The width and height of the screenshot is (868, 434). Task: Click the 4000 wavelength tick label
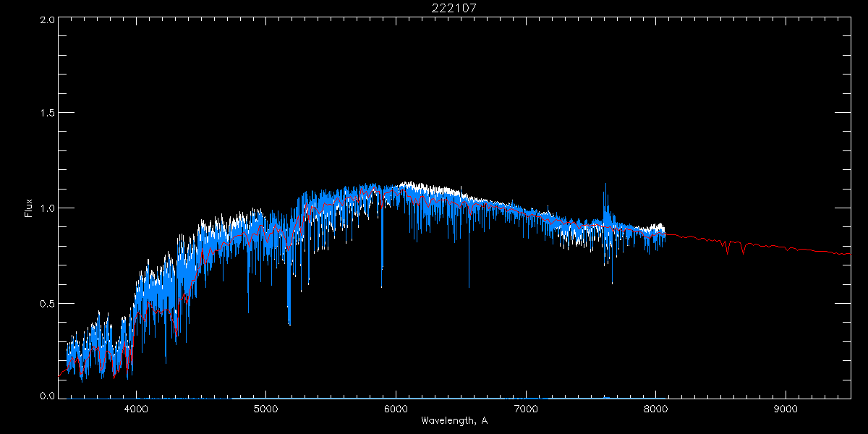136,409
